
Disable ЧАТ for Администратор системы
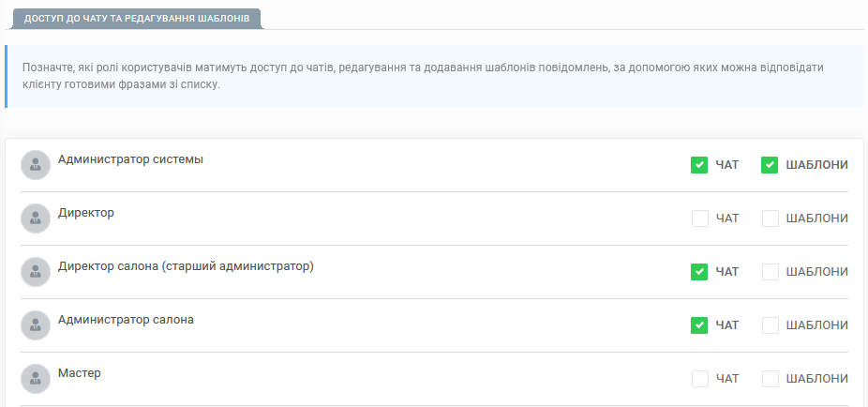[x=699, y=165]
